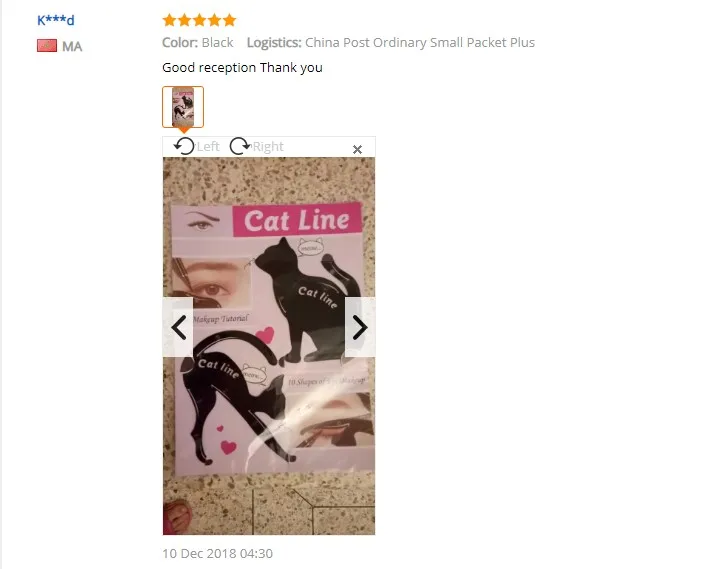Click the fifth orange rating star
707x569 pixels.
(230, 20)
